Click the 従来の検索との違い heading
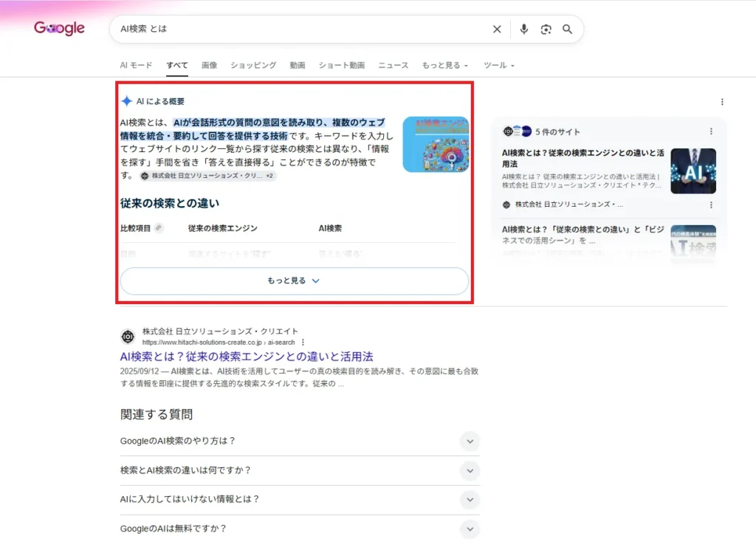The width and height of the screenshot is (756, 547). (170, 204)
